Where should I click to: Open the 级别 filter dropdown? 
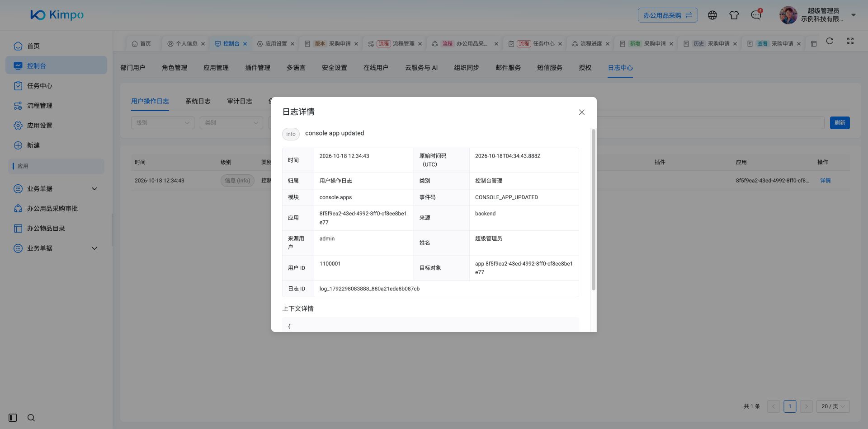pos(163,123)
